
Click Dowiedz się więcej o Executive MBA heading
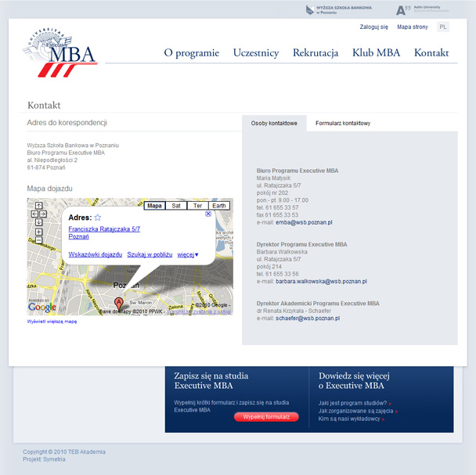[x=354, y=380]
